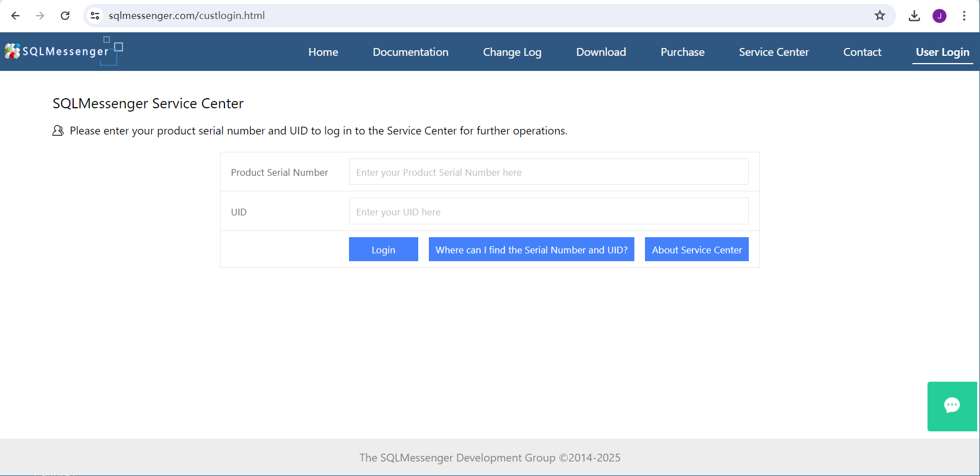
Task: Click into the UID input field
Action: [x=548, y=211]
